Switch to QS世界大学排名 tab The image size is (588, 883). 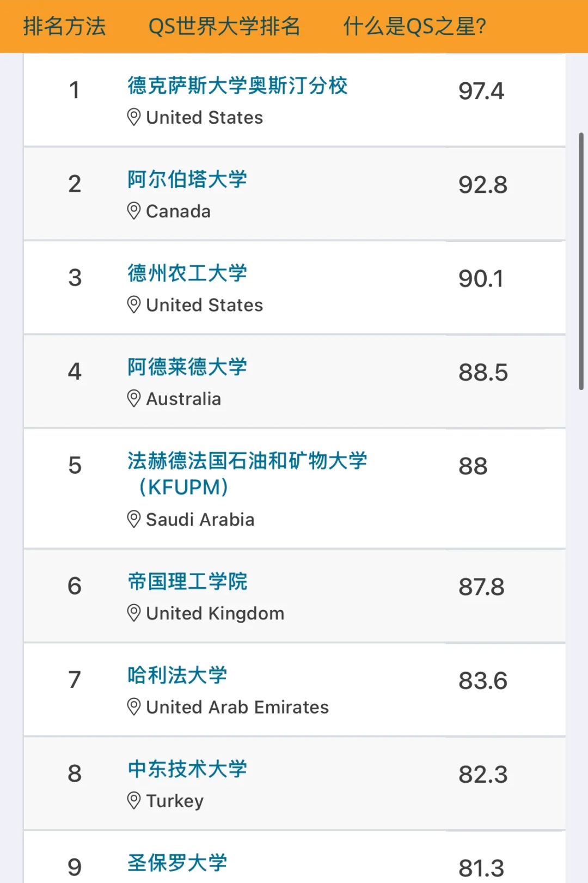(224, 26)
